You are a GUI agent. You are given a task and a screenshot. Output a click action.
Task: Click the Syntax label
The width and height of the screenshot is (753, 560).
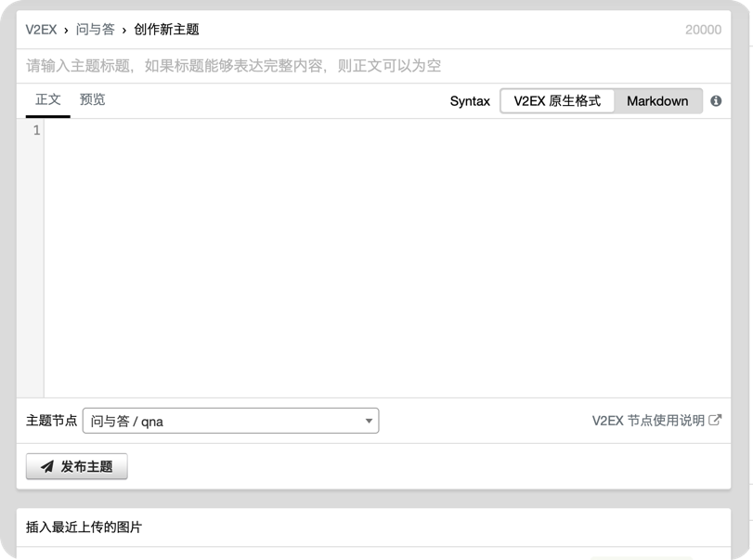[x=470, y=101]
